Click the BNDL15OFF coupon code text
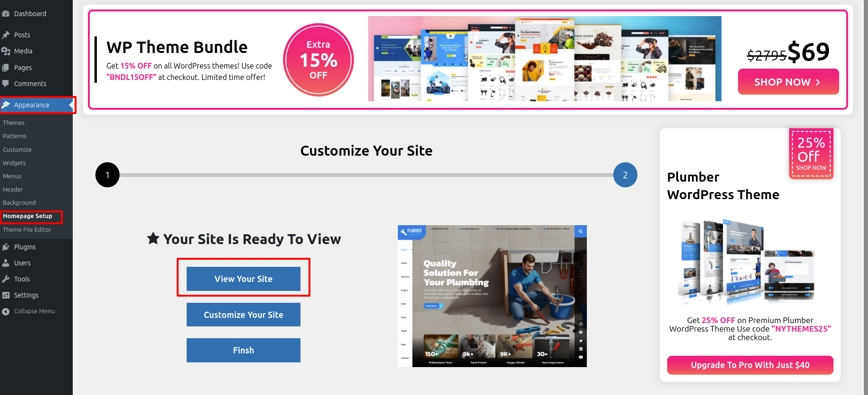Viewport: 868px width, 395px height. tap(131, 77)
